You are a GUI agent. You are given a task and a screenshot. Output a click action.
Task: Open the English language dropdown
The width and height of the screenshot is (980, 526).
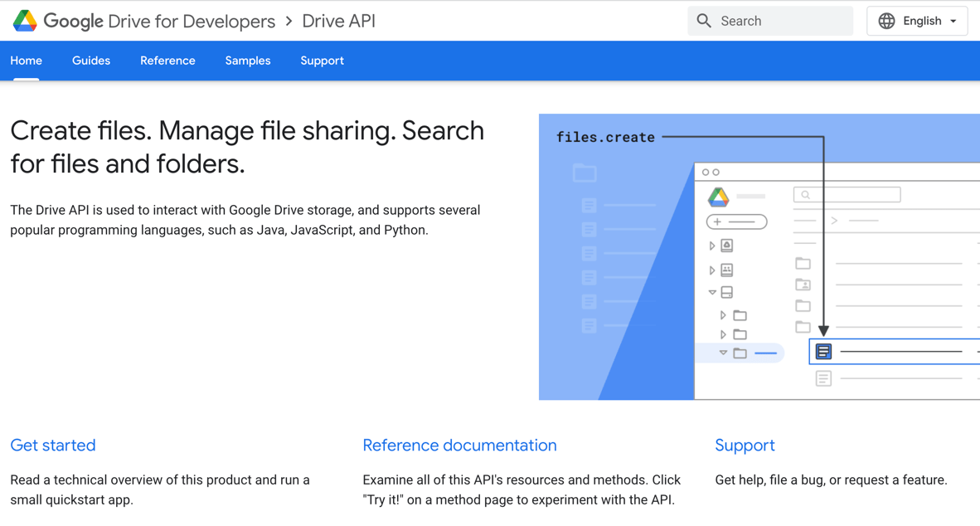click(x=917, y=21)
